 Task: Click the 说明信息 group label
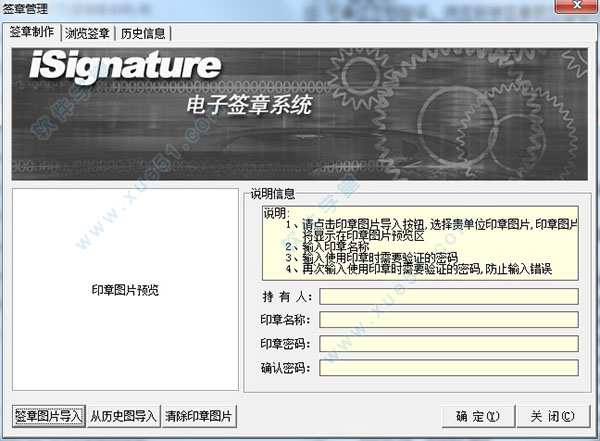(272, 194)
